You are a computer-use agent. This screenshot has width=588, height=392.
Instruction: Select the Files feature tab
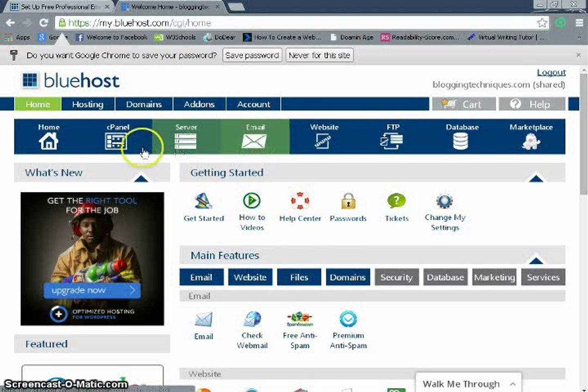[x=299, y=277]
